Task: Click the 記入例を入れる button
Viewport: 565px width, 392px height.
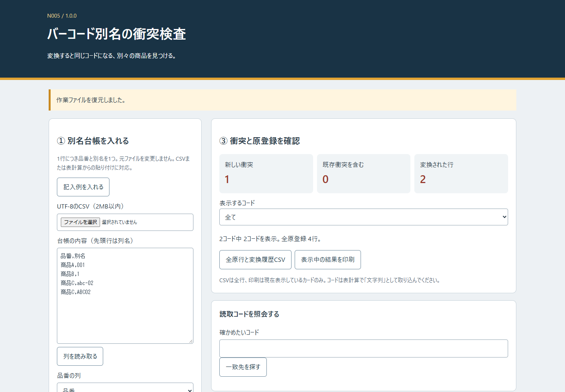Action: coord(83,187)
